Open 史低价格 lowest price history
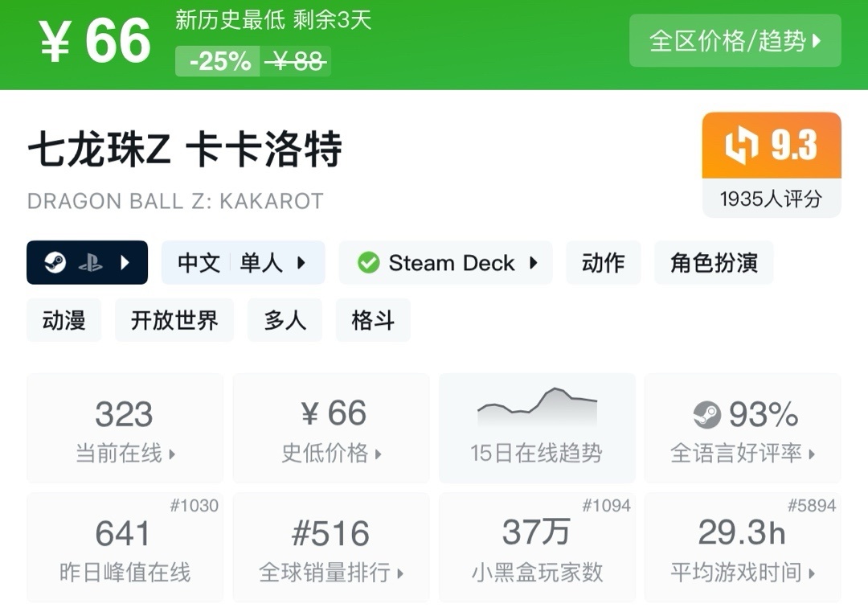This screenshot has width=868, height=616. point(331,429)
